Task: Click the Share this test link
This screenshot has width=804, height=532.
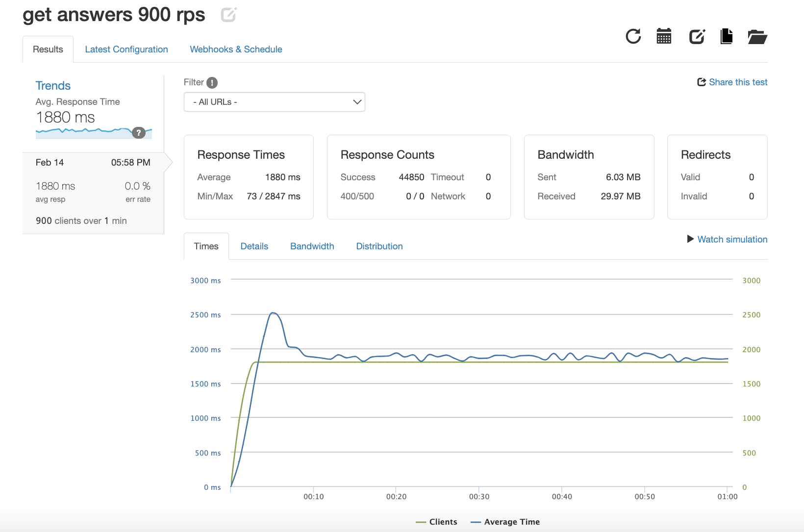Action: tap(732, 82)
